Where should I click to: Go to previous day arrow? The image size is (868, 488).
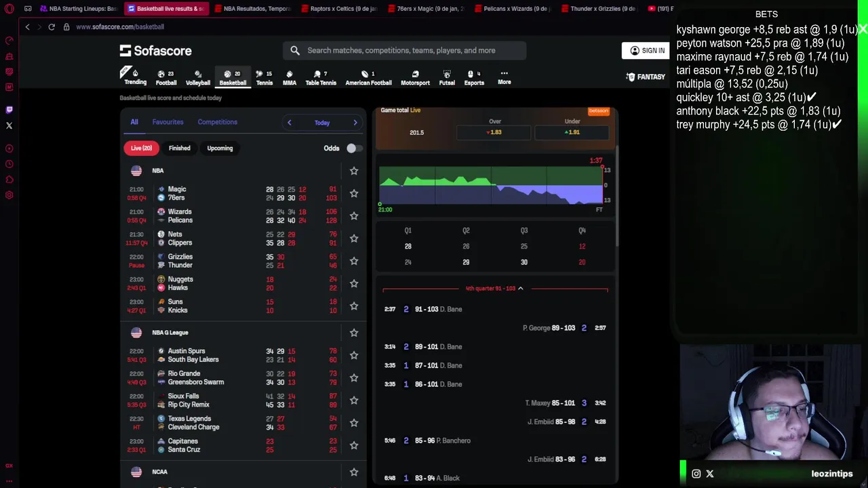[x=289, y=123]
